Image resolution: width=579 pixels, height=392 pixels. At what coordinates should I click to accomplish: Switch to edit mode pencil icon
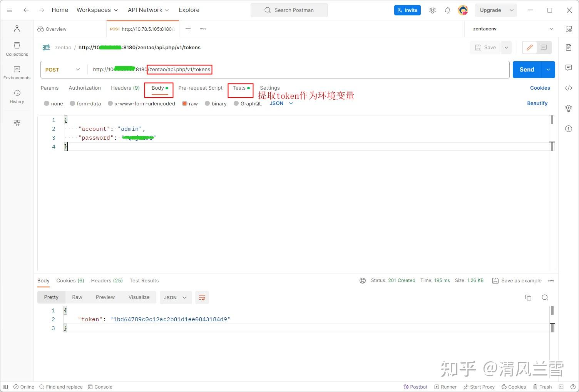point(530,47)
